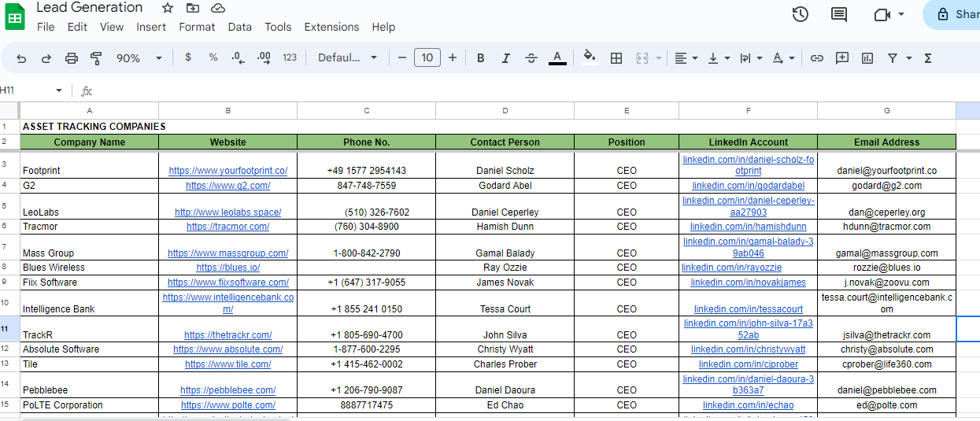Screen dimensions: 980x421
Task: Open the Edit menu
Action: [77, 27]
